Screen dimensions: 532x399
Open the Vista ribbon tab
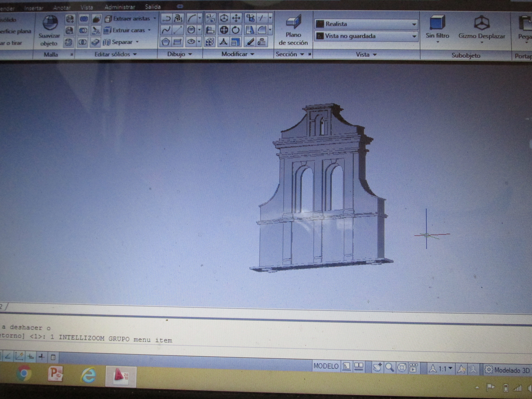click(87, 8)
